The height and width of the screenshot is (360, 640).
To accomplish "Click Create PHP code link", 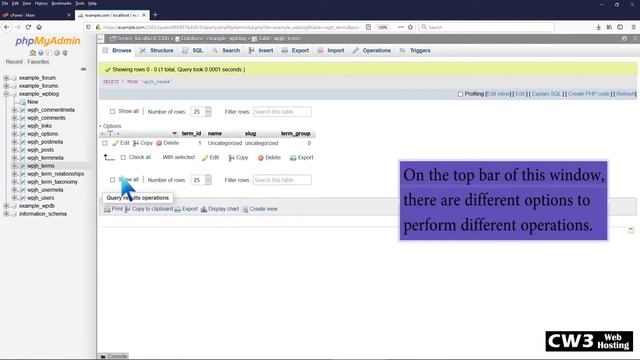I will coord(589,94).
